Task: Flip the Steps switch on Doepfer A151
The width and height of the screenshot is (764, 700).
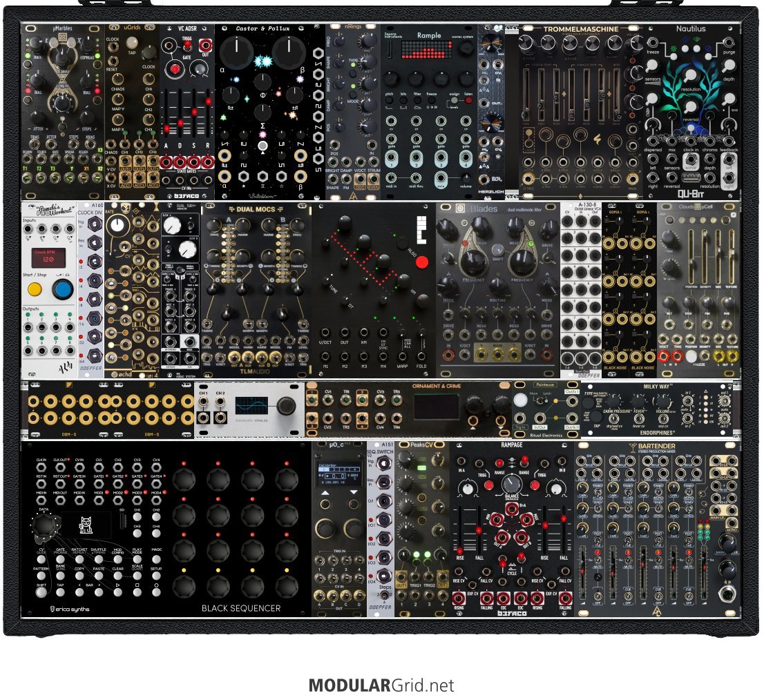Action: [385, 595]
